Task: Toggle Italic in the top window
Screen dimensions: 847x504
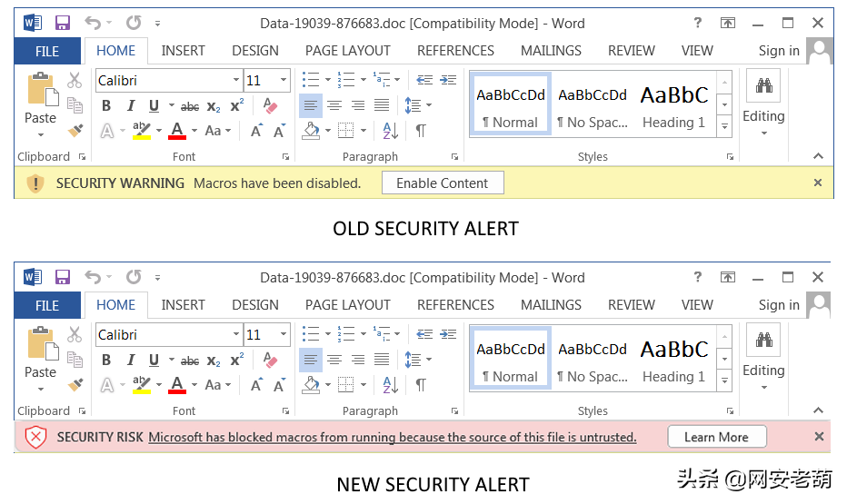Action: pyautogui.click(x=130, y=106)
